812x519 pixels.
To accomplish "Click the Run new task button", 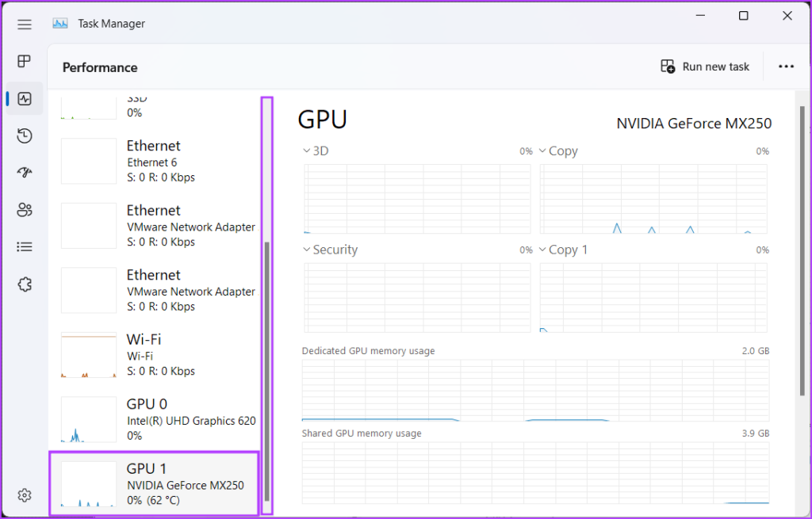I will tap(705, 67).
